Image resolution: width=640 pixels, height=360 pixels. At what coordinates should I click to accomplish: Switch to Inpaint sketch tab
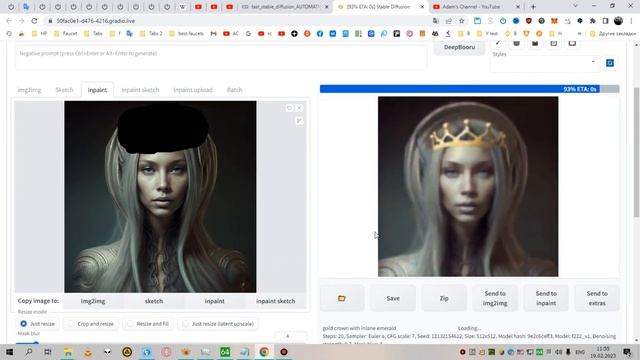140,90
